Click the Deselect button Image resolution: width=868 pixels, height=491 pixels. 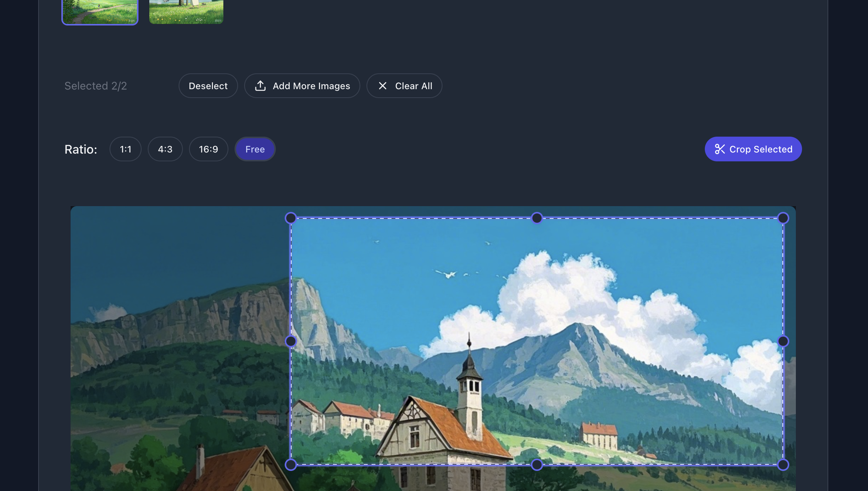208,86
